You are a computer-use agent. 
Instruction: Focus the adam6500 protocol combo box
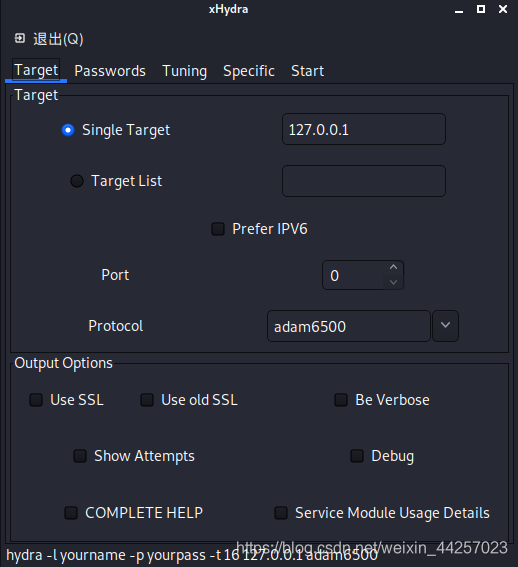pos(349,326)
